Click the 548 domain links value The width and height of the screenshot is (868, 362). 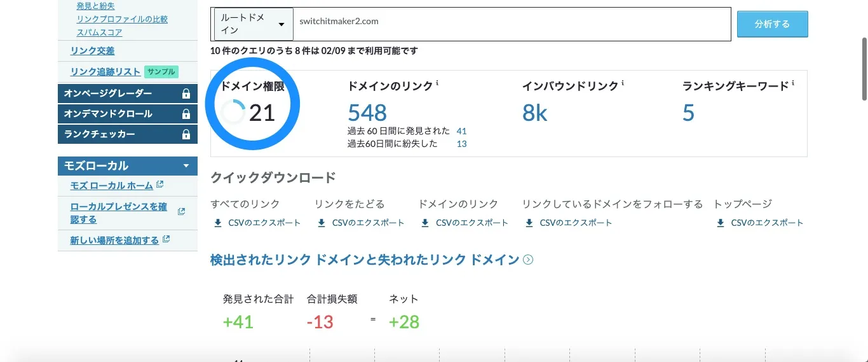click(x=367, y=113)
